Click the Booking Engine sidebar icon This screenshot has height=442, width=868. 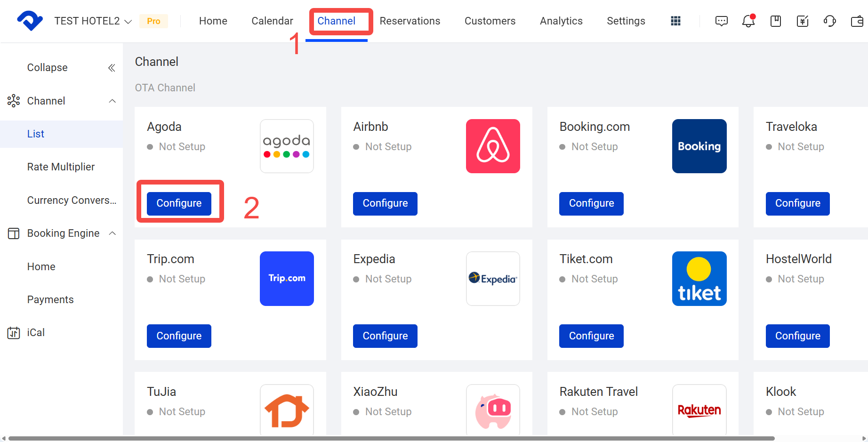click(x=14, y=233)
